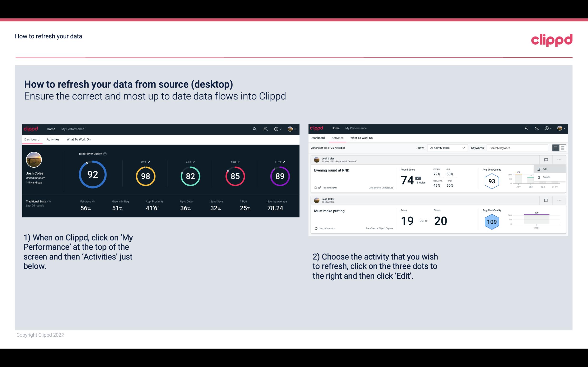Click the Total Player Quality score circle 92
The width and height of the screenshot is (588, 367).
pyautogui.click(x=92, y=175)
